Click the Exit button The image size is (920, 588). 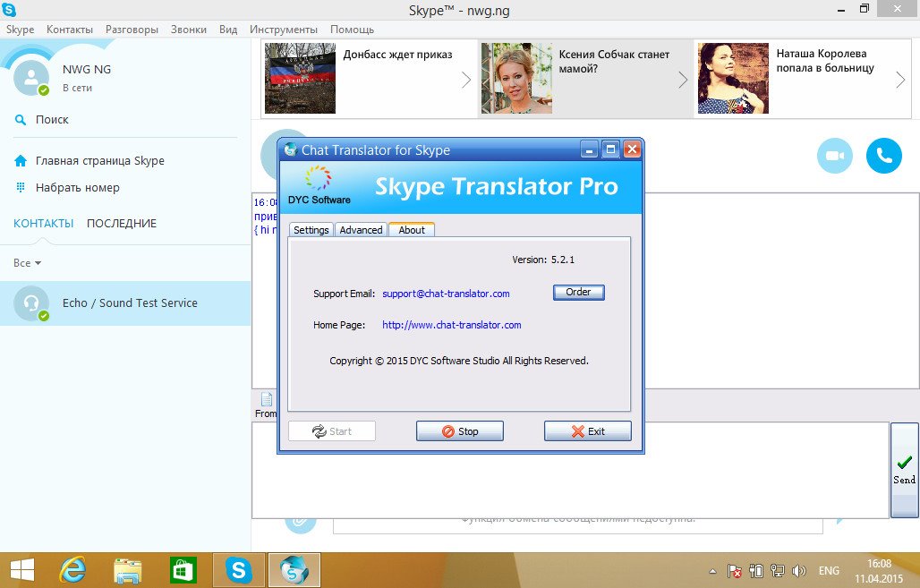[x=588, y=431]
